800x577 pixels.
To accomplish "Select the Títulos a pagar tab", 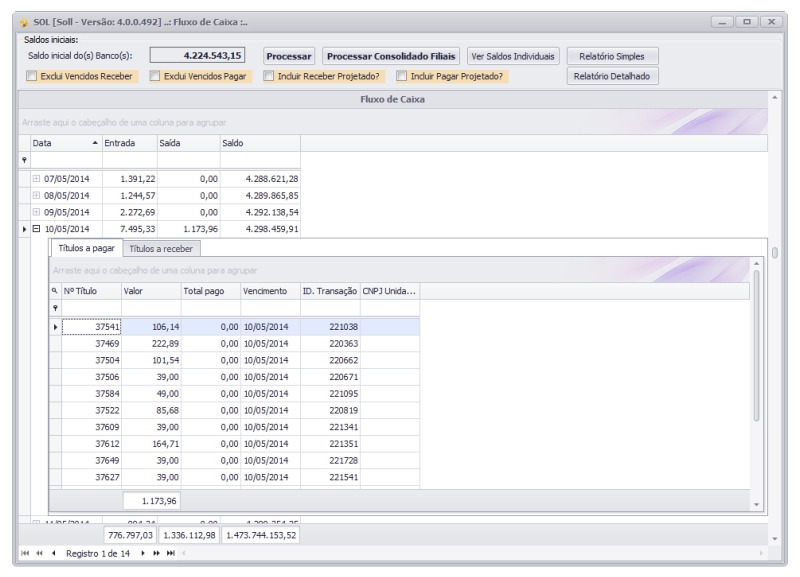I will [88, 248].
